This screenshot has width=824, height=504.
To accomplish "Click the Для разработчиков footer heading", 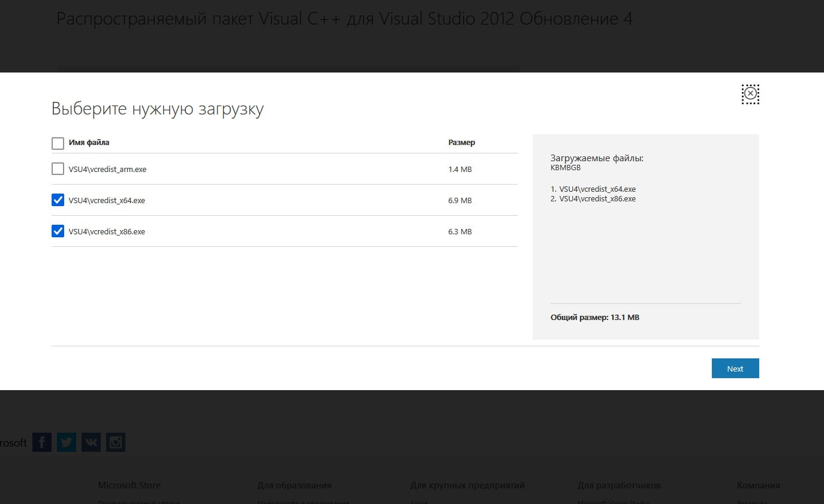I will pos(619,485).
